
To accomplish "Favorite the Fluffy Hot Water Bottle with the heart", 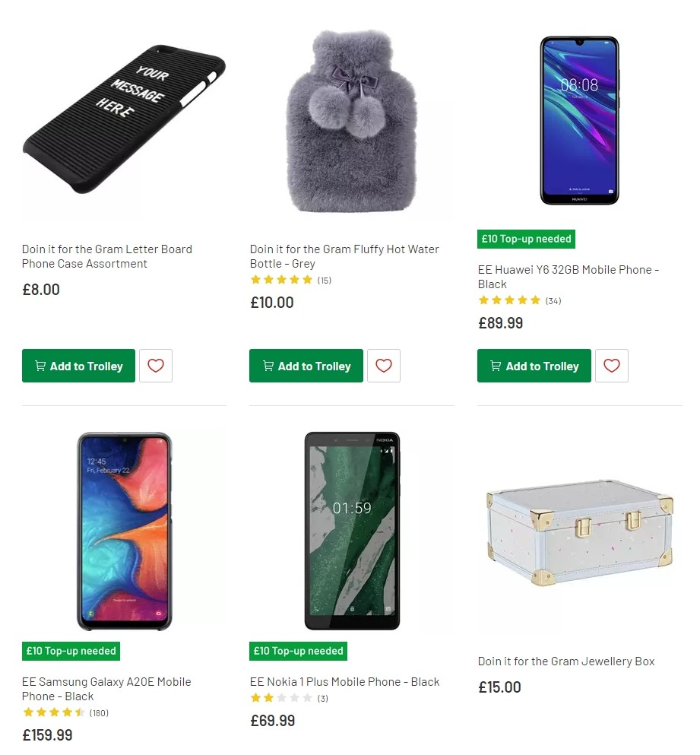I will pos(383,366).
